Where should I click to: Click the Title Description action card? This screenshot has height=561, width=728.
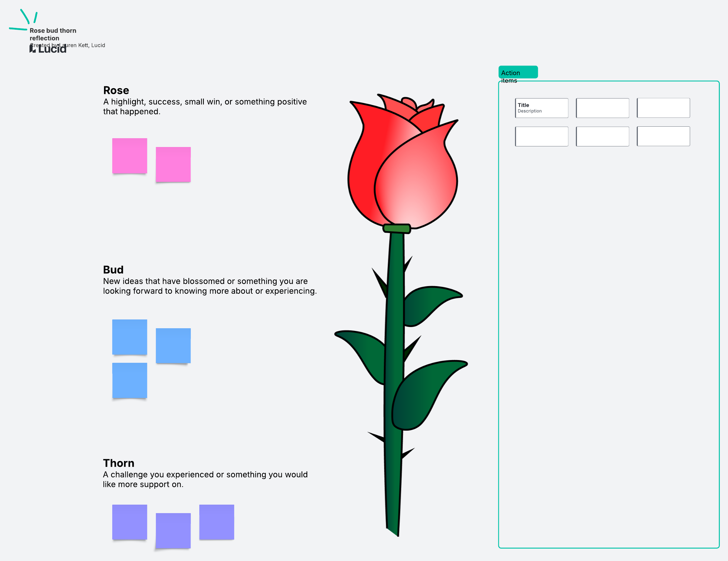click(x=541, y=108)
